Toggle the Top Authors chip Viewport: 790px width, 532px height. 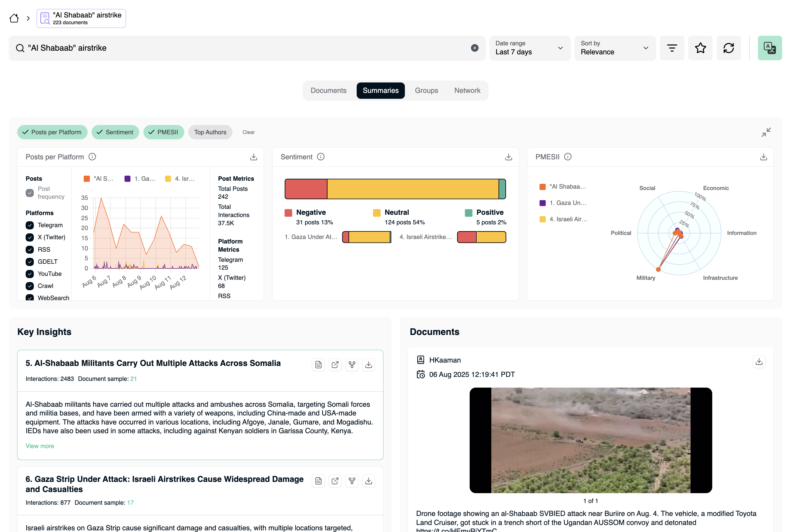tap(210, 132)
